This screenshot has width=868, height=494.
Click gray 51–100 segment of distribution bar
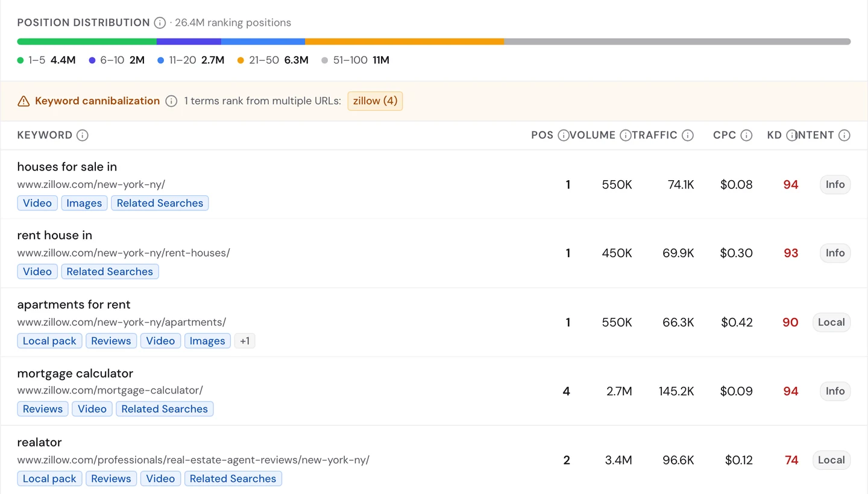point(678,42)
